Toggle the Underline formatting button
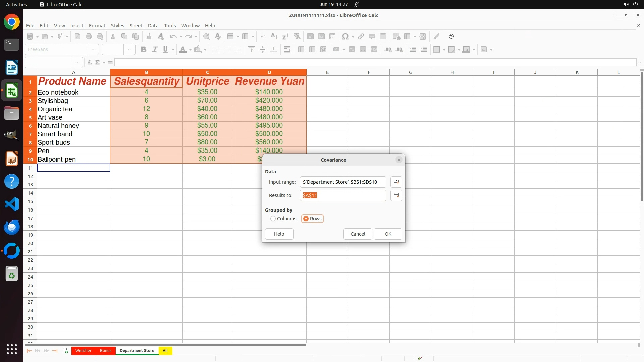The image size is (644, 362). (165, 50)
